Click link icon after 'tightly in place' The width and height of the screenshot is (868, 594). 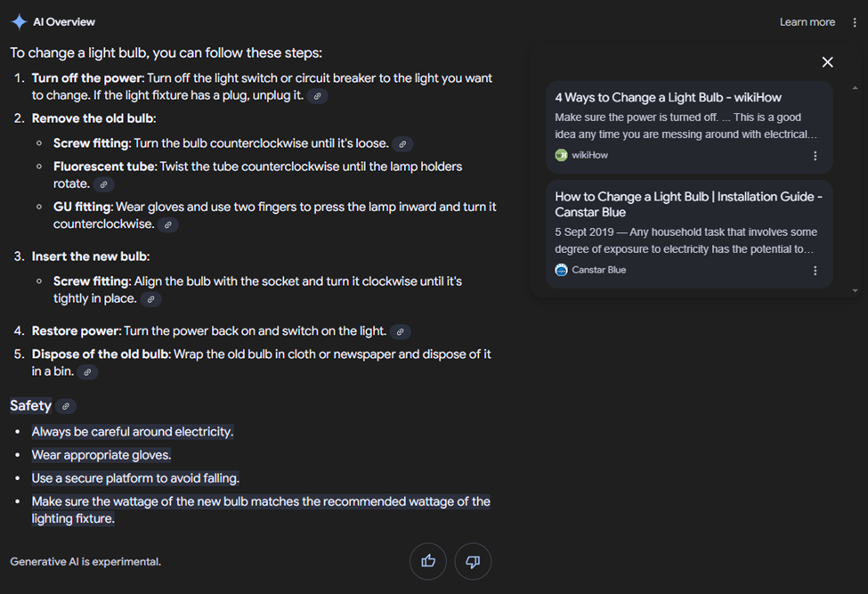150,299
